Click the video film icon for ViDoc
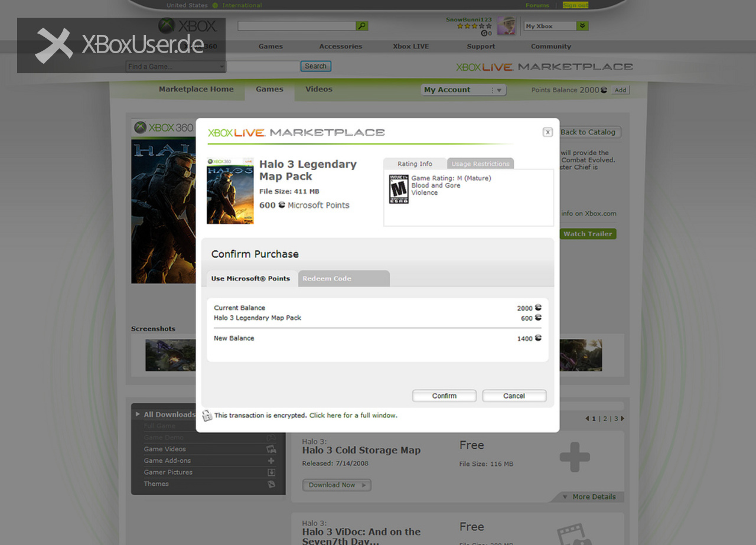The image size is (756, 545). tap(575, 534)
